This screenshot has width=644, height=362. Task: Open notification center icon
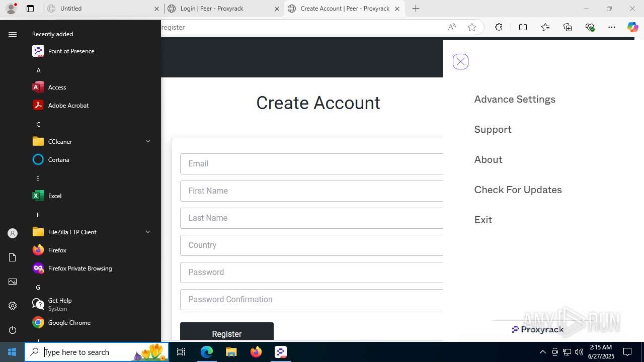tap(627, 352)
